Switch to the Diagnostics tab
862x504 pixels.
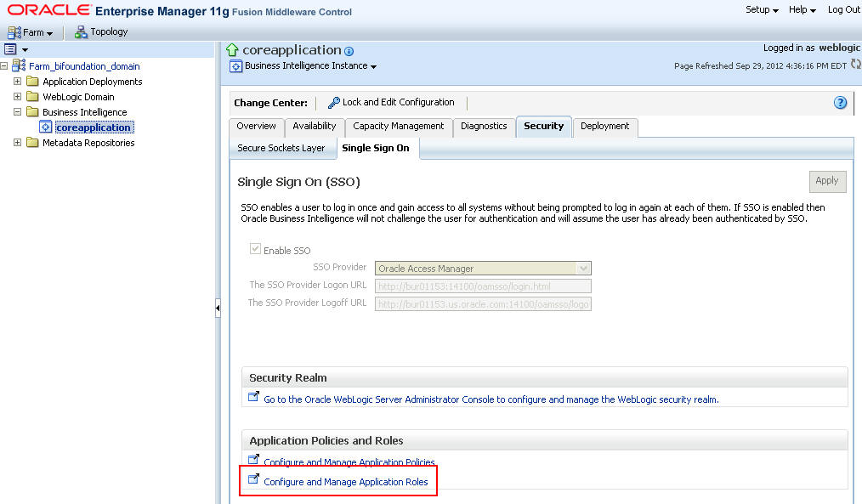click(x=484, y=127)
